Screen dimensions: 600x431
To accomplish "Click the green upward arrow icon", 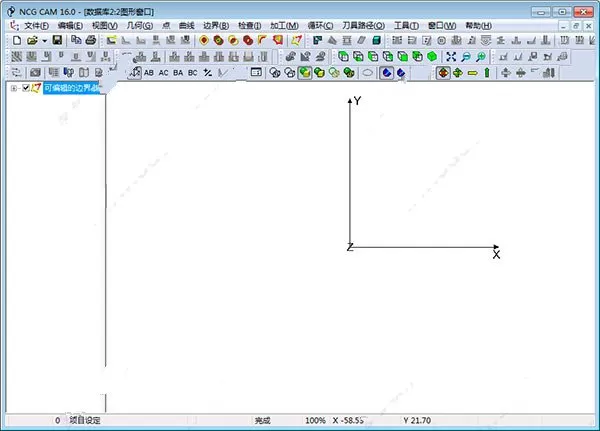I will point(487,72).
